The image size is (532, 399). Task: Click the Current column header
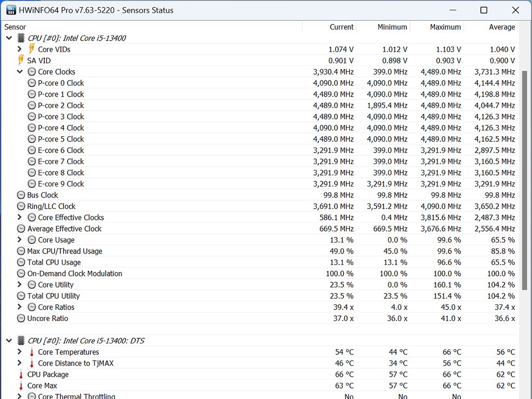(x=341, y=27)
